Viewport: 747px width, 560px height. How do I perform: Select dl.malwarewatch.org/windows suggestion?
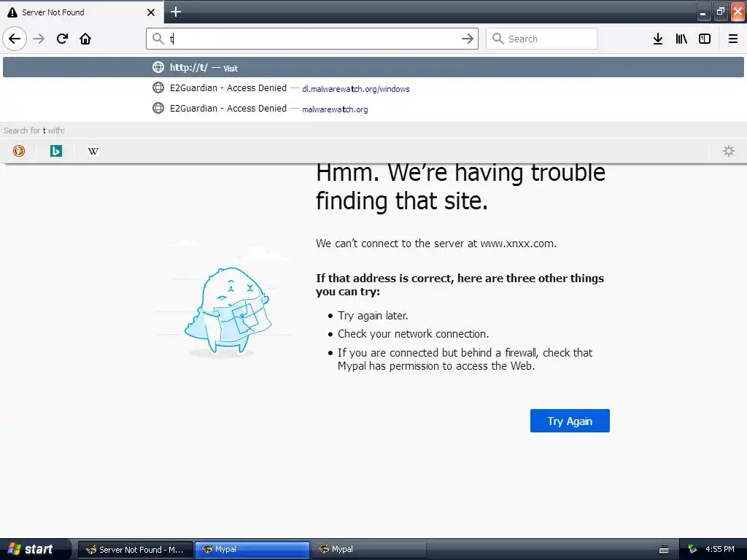tap(373, 88)
